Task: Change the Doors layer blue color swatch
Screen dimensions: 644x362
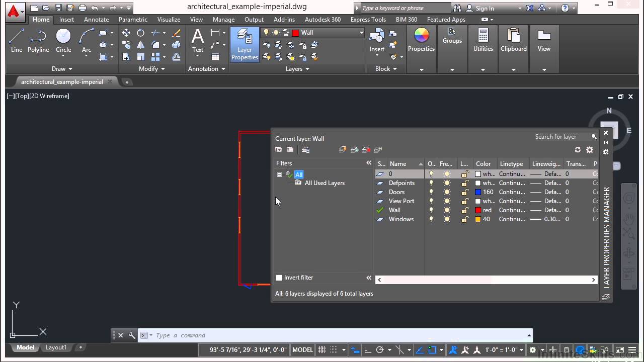Action: click(x=478, y=192)
